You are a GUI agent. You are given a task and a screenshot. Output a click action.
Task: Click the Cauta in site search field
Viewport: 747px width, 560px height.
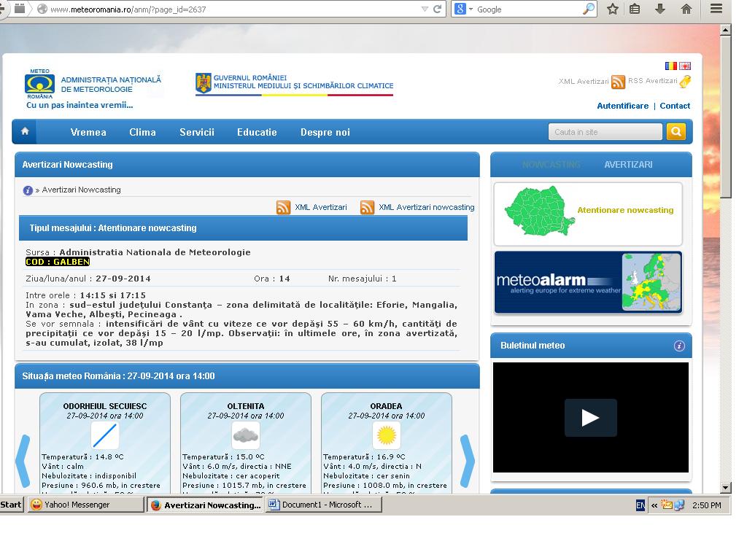pyautogui.click(x=605, y=132)
